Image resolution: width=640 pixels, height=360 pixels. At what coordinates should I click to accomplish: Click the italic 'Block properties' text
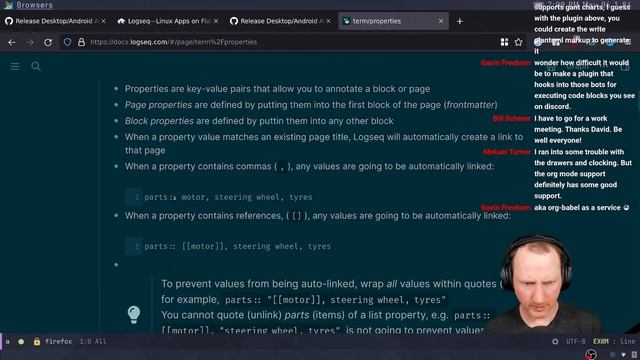(159, 121)
